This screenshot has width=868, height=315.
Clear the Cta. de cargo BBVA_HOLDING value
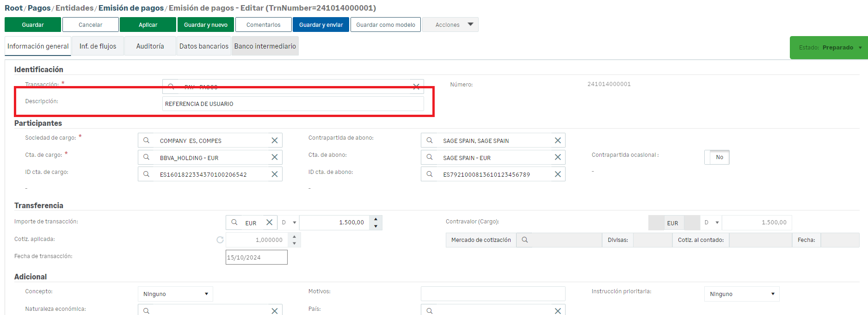[274, 157]
